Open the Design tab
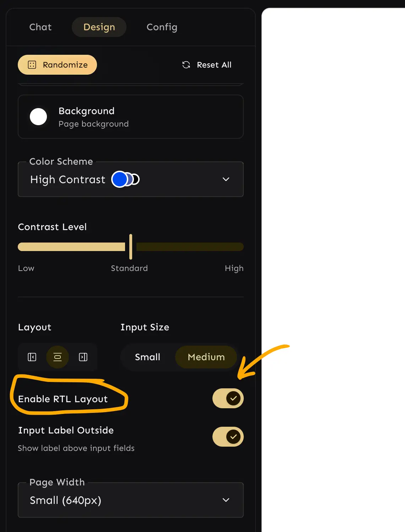Screen dimensions: 405x532 (x=99, y=27)
